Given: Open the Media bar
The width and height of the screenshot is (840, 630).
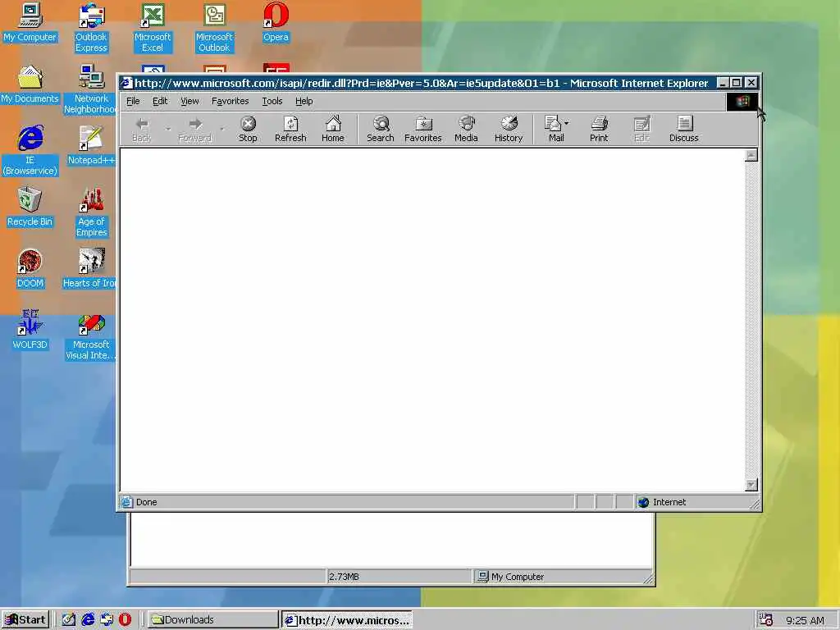Looking at the screenshot, I should (466, 129).
